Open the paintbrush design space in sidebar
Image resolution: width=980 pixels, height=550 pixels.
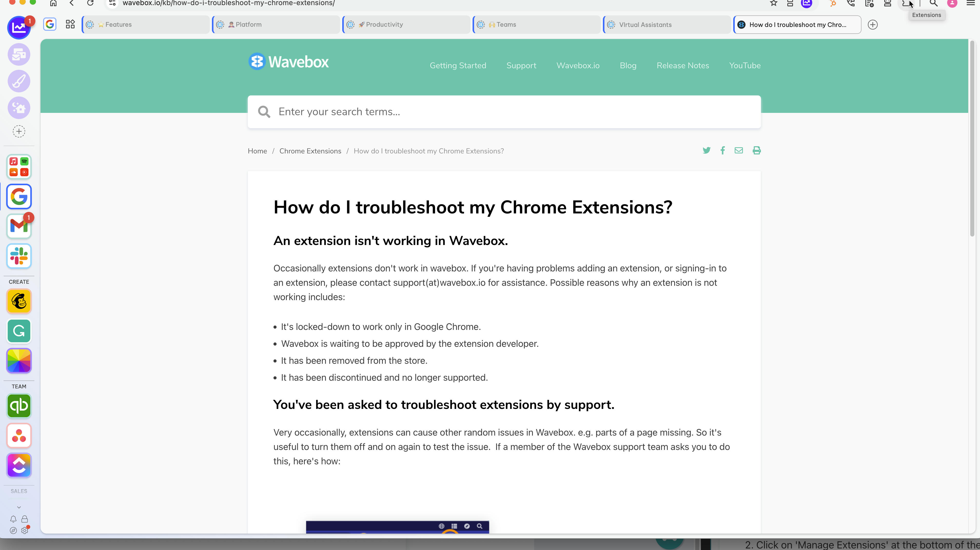pos(19,81)
